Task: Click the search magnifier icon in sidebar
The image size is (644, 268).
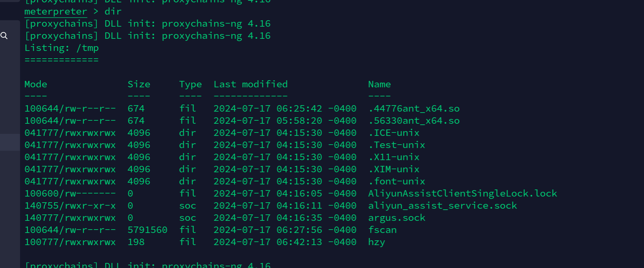Action: click(4, 35)
